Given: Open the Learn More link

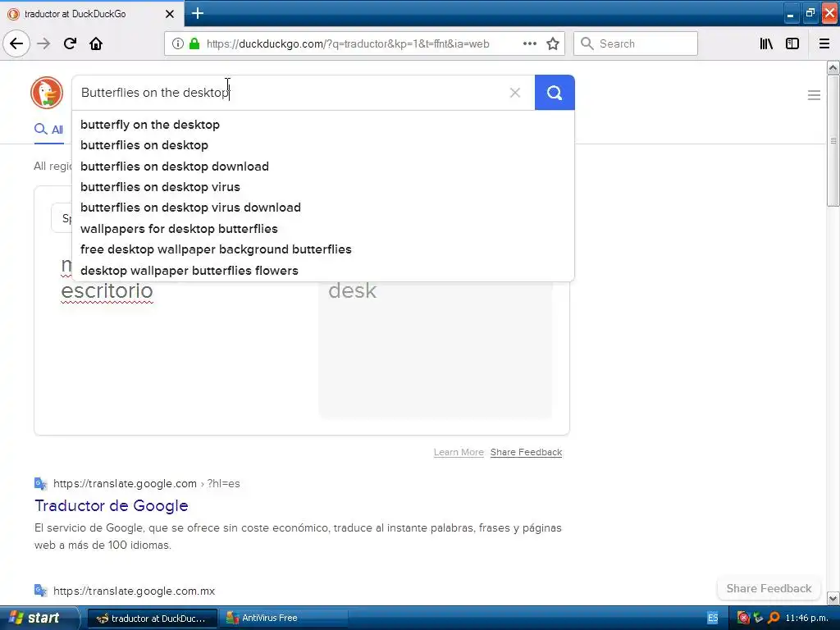Looking at the screenshot, I should tap(459, 452).
